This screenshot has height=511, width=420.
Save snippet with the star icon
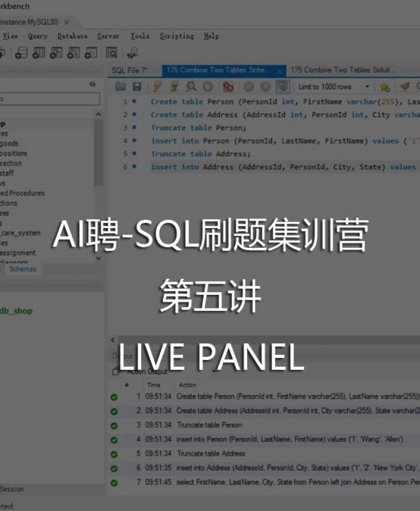(x=385, y=86)
